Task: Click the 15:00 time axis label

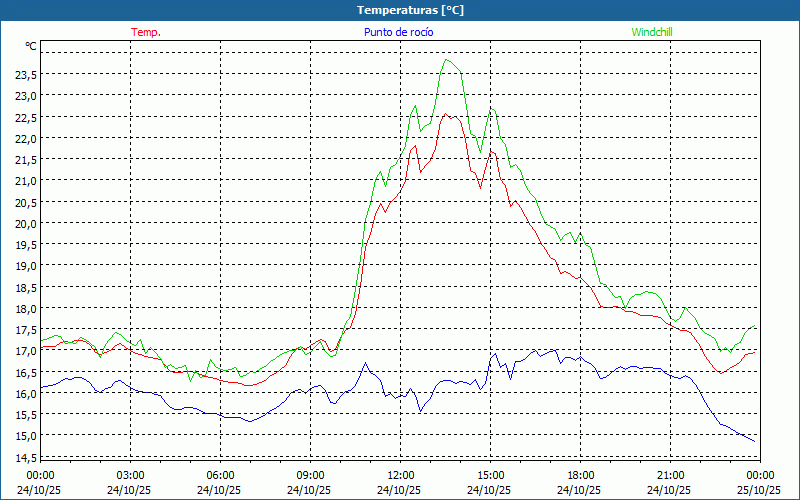Action: point(490,475)
